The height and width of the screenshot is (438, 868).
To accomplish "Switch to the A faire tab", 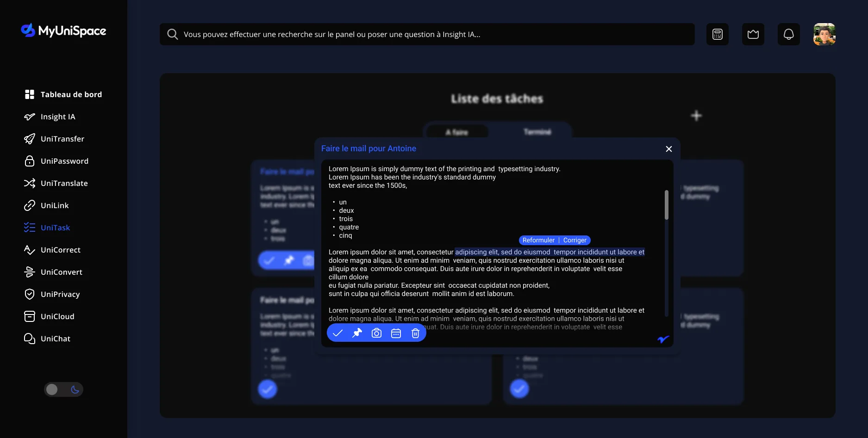I will (457, 132).
